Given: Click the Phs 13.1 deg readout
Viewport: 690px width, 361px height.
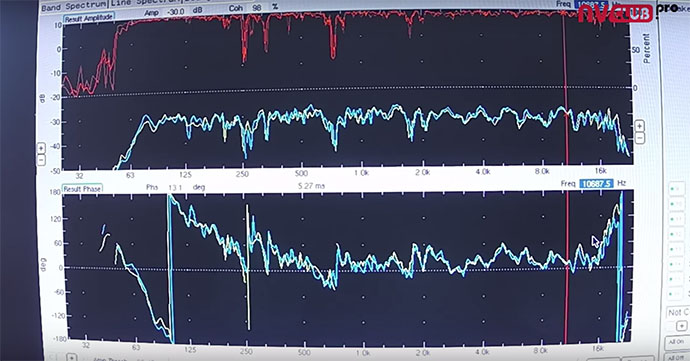Looking at the screenshot, I should pyautogui.click(x=175, y=188).
